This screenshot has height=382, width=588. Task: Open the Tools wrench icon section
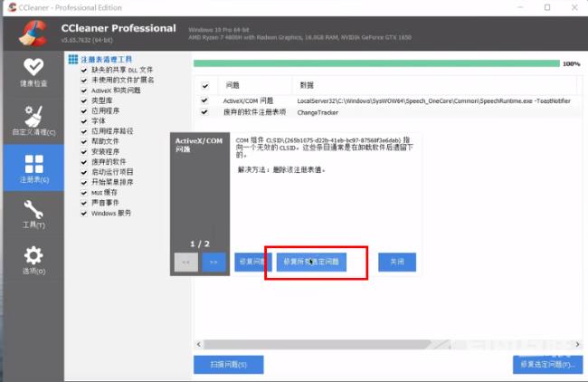tap(33, 214)
